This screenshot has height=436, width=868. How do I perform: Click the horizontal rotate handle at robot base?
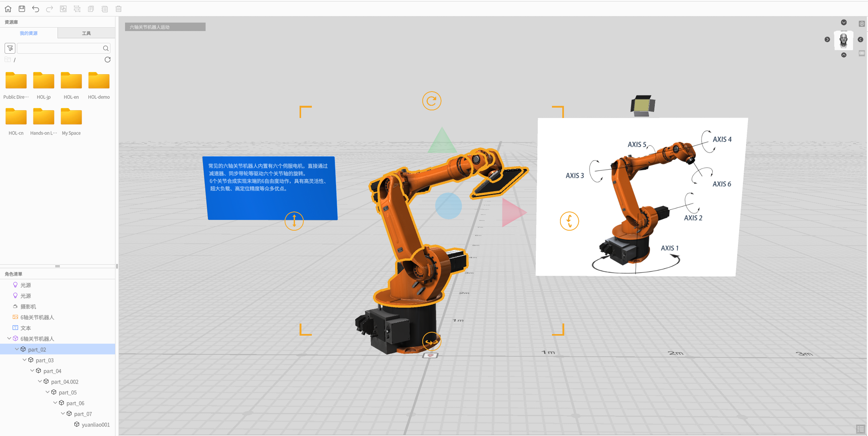[x=432, y=341]
